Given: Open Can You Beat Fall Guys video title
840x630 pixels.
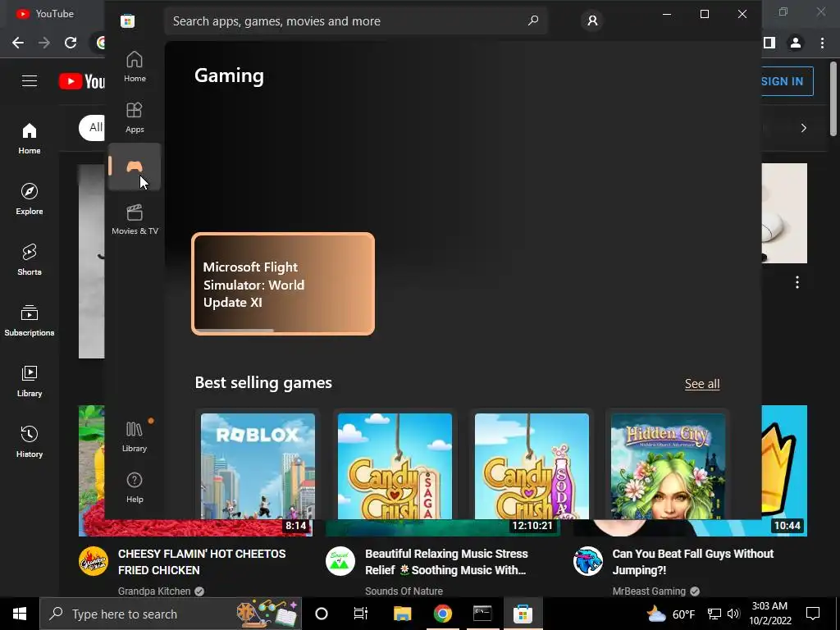Looking at the screenshot, I should [692, 562].
